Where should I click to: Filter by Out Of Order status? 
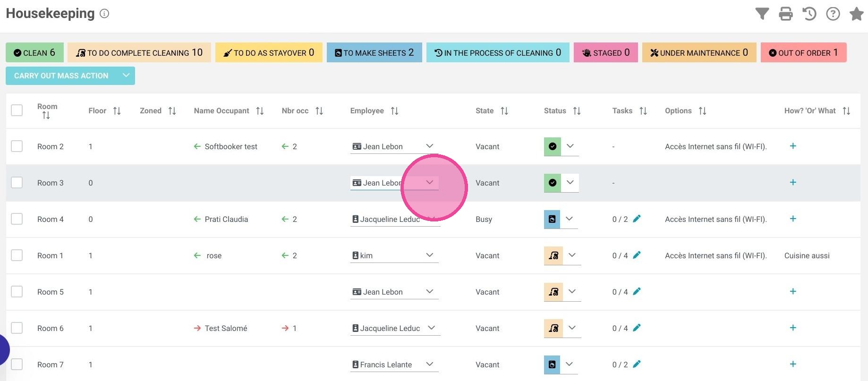(x=804, y=52)
